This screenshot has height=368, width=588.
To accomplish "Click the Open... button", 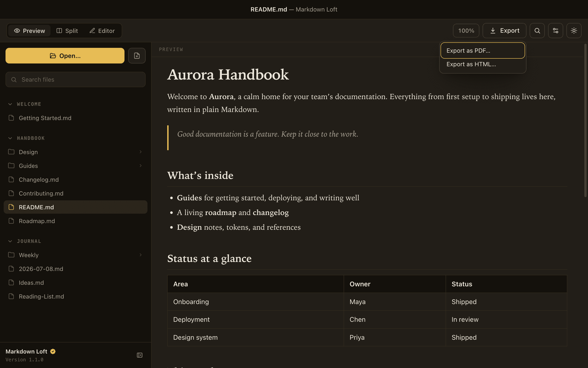I will (65, 56).
